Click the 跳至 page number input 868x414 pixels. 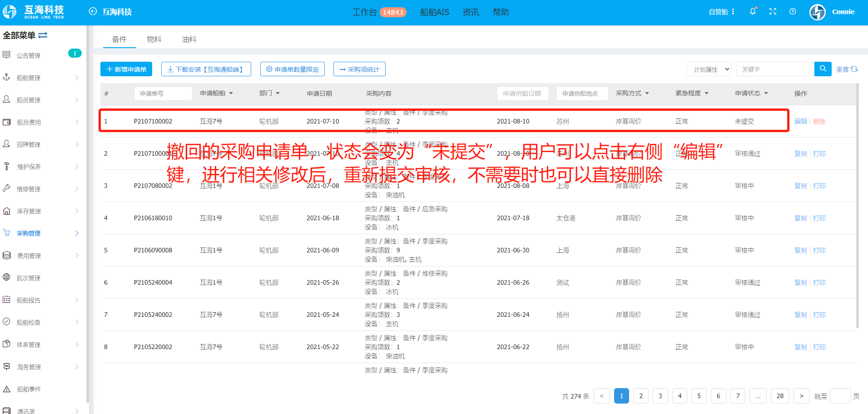click(840, 396)
